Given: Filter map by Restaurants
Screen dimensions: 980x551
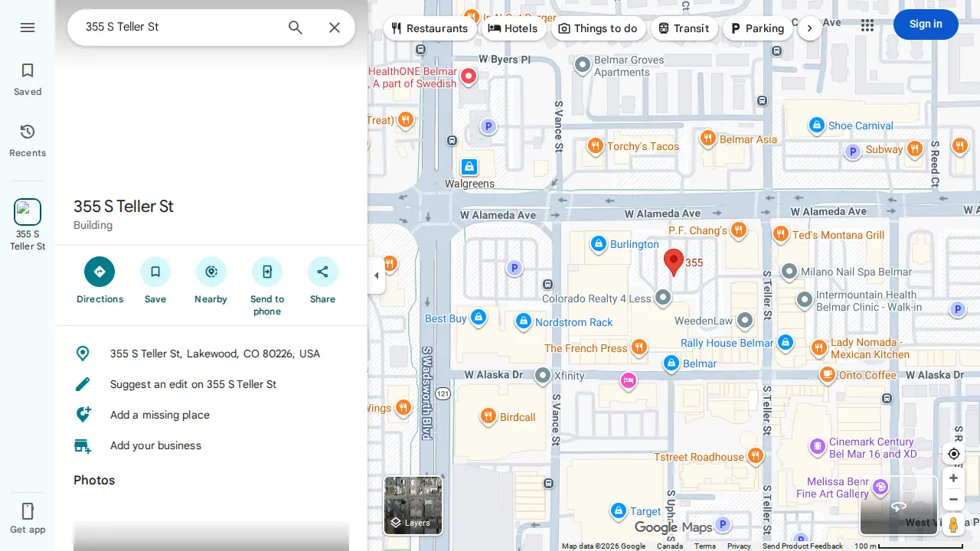Looking at the screenshot, I should [x=429, y=28].
